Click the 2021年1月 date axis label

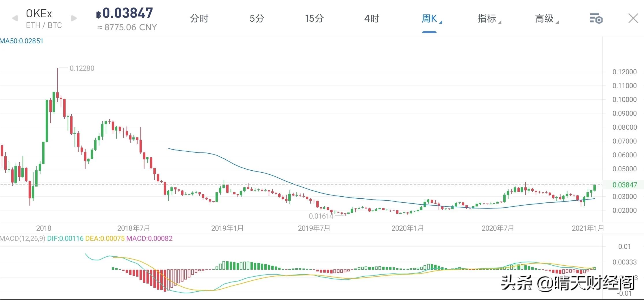click(588, 228)
